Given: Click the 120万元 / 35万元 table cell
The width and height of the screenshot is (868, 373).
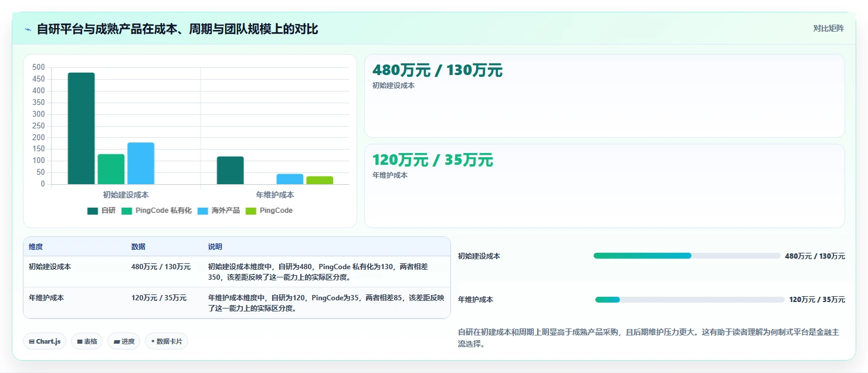Looking at the screenshot, I should (x=159, y=298).
